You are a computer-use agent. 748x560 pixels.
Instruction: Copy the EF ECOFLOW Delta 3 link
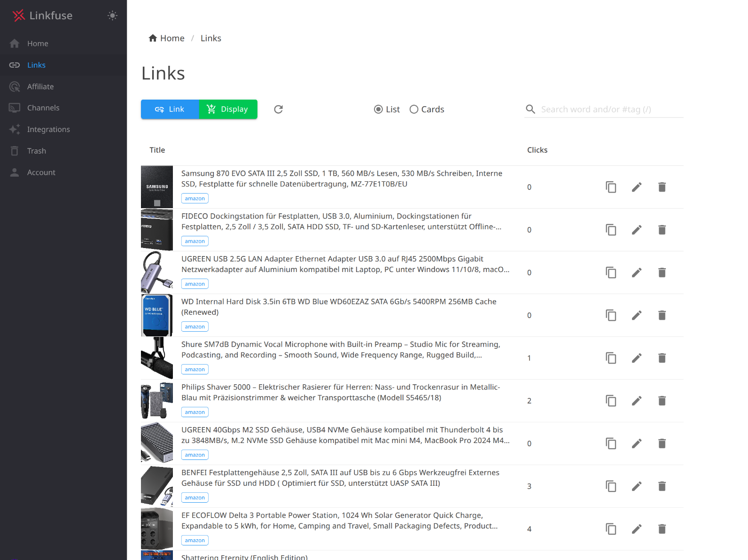point(611,529)
